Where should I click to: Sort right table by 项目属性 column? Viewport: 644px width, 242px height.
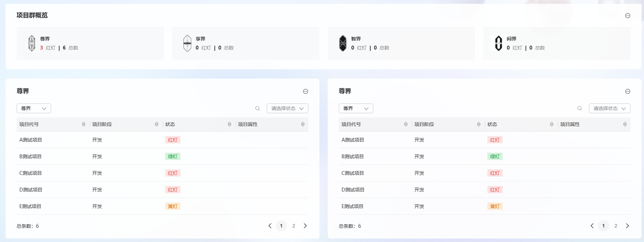point(625,124)
